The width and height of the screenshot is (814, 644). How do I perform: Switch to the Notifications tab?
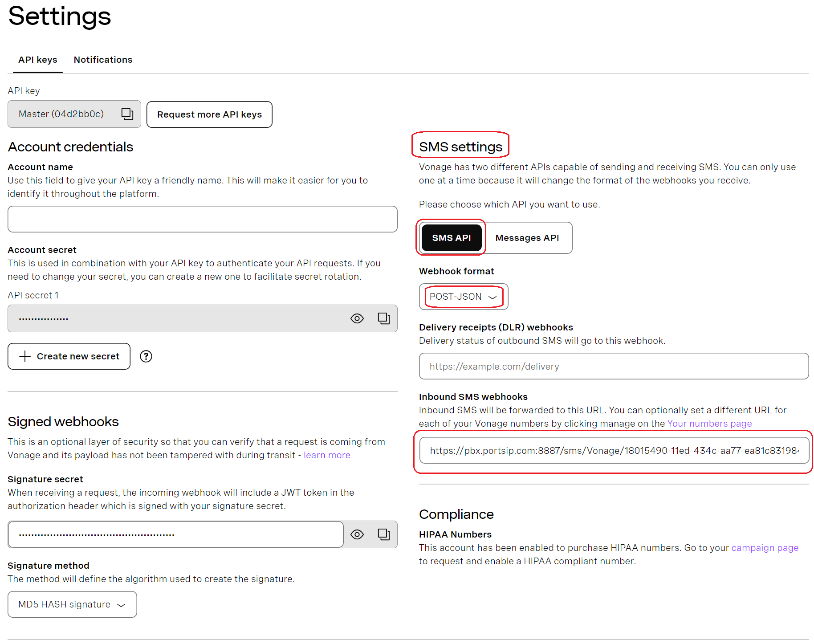click(103, 60)
